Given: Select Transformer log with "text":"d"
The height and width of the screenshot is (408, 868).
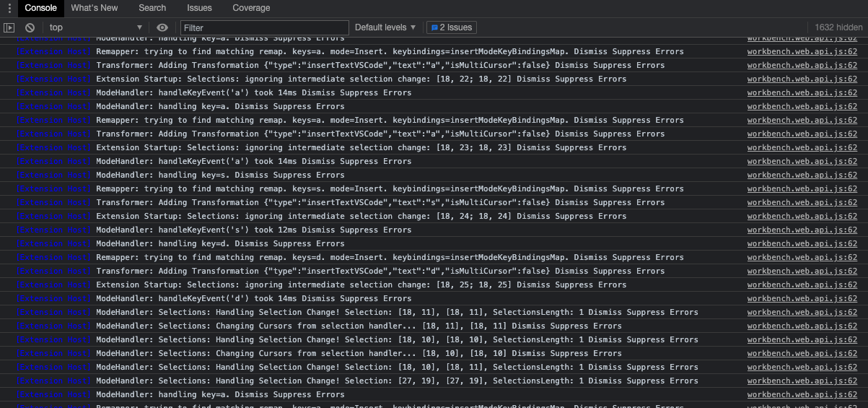Looking at the screenshot, I should click(x=380, y=271).
